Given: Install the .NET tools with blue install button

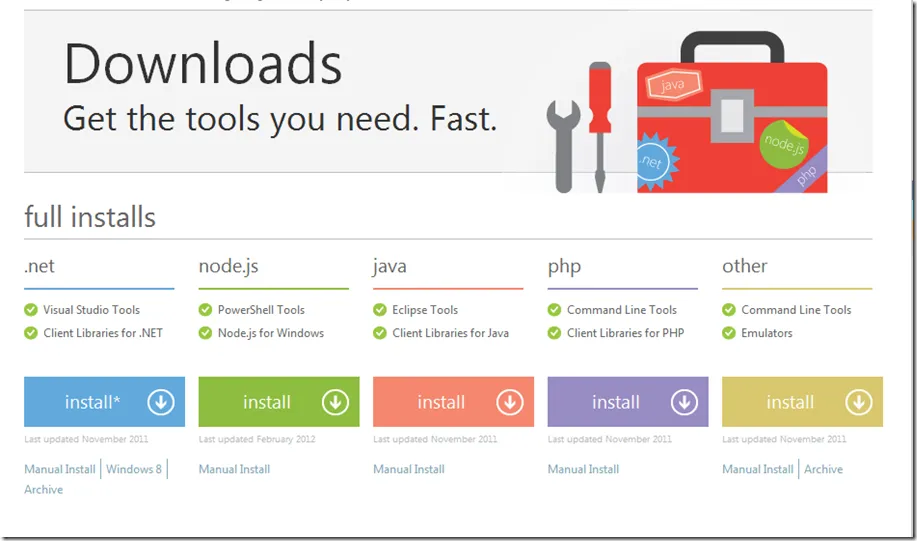Looking at the screenshot, I should click(105, 402).
